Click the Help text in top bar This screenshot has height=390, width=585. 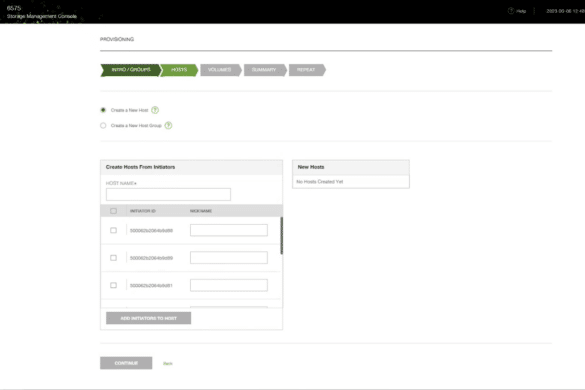coord(521,11)
